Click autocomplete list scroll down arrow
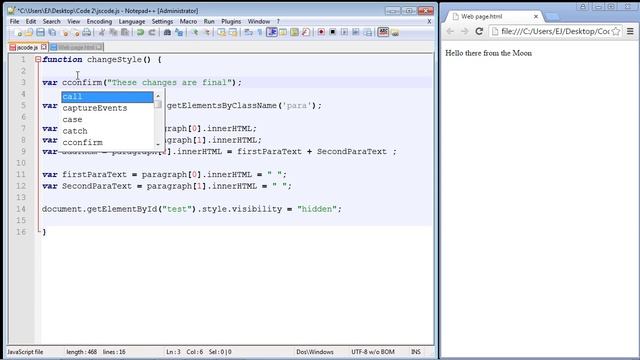 (x=158, y=144)
